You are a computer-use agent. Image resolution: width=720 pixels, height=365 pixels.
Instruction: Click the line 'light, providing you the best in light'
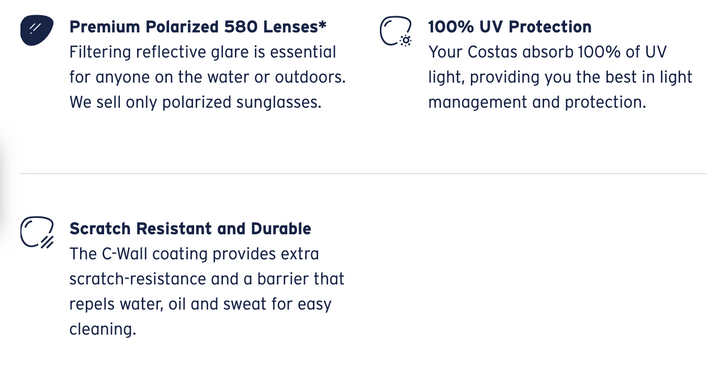point(560,77)
